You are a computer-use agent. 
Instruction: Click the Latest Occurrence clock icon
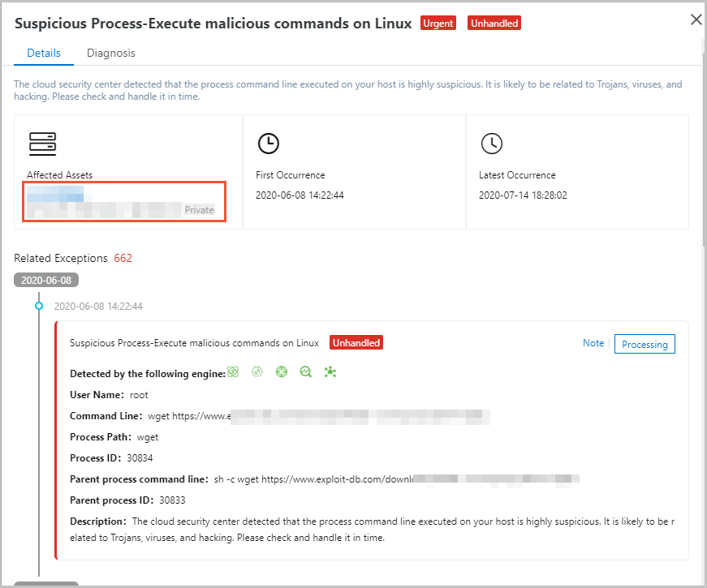(491, 144)
